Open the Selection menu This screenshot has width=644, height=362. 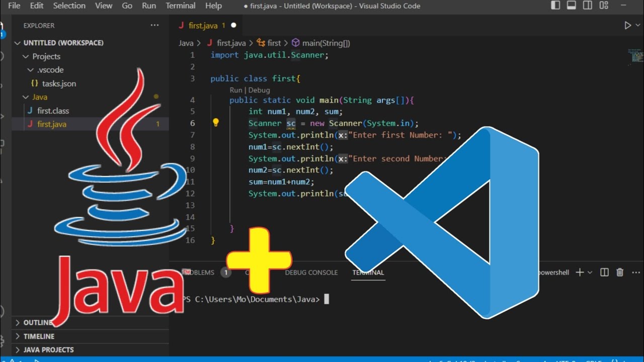tap(69, 6)
